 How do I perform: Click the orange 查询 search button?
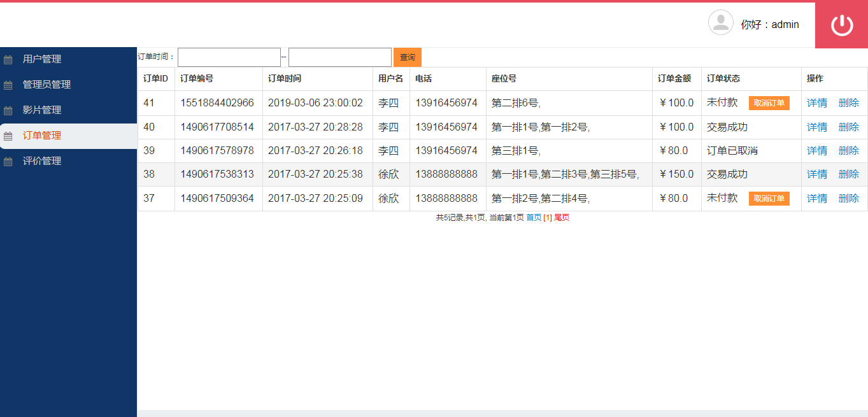click(407, 57)
